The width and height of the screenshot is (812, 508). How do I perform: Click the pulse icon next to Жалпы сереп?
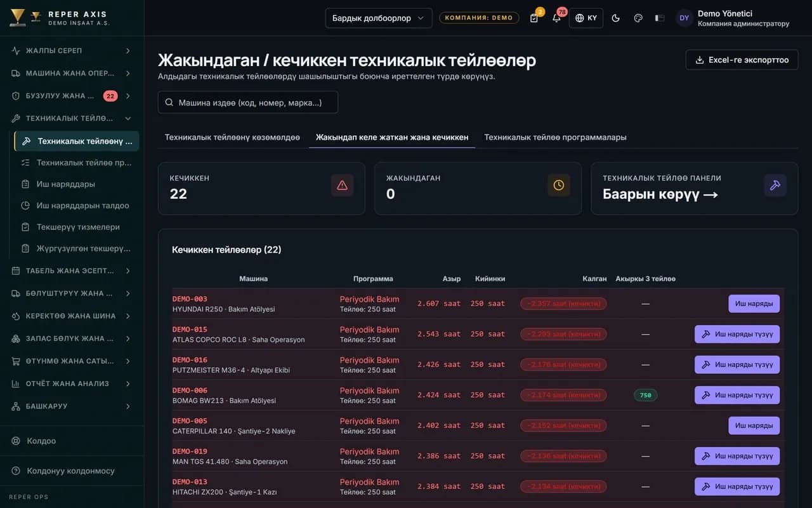click(x=16, y=51)
